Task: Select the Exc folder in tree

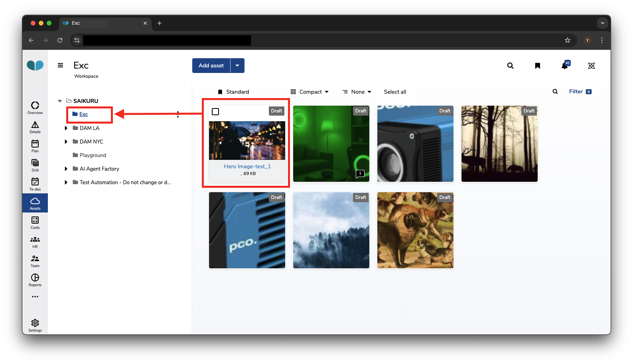Action: tap(83, 114)
